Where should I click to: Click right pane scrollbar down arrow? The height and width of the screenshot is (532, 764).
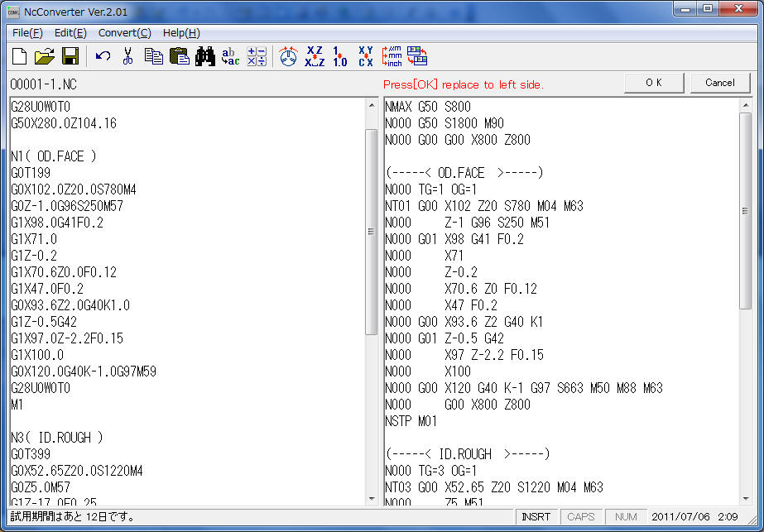point(746,498)
